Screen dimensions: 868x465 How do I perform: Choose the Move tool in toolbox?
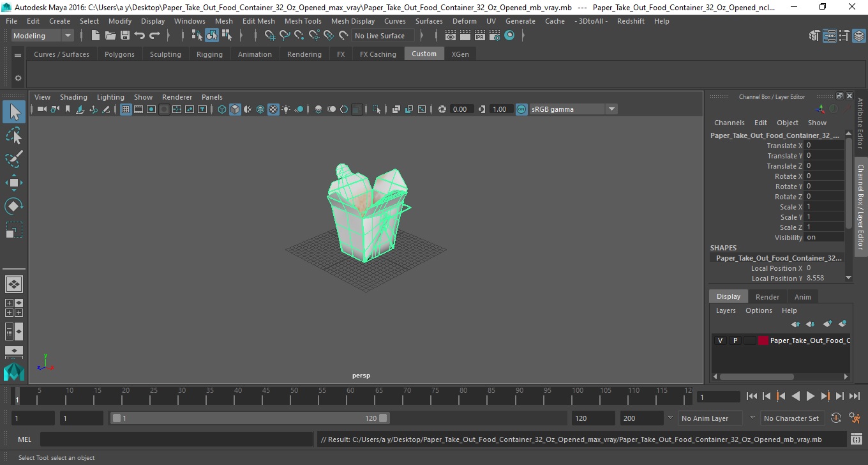pos(14,183)
